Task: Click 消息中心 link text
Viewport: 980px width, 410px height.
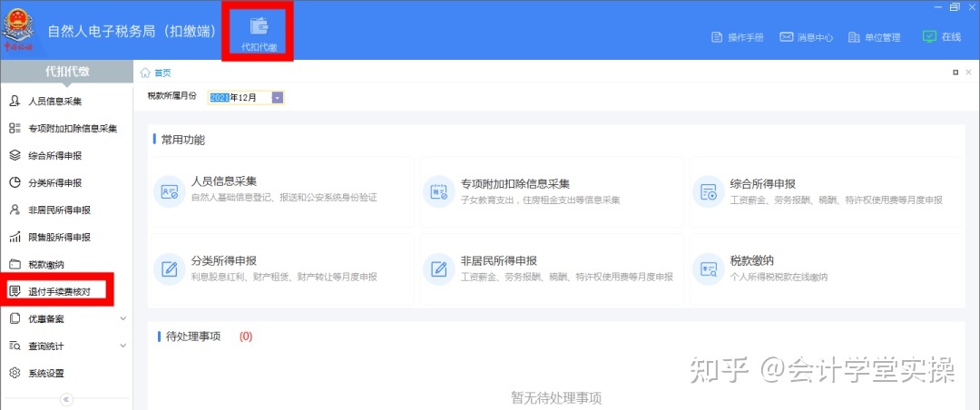Action: coord(815,37)
